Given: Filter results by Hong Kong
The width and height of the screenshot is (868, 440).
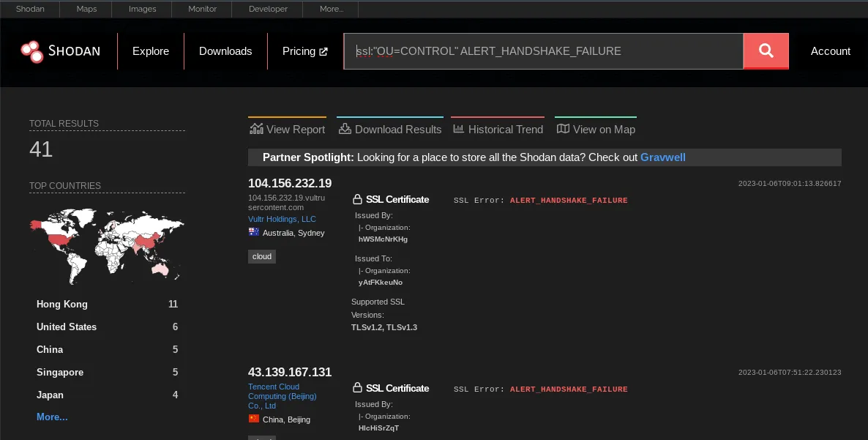Looking at the screenshot, I should pyautogui.click(x=61, y=304).
